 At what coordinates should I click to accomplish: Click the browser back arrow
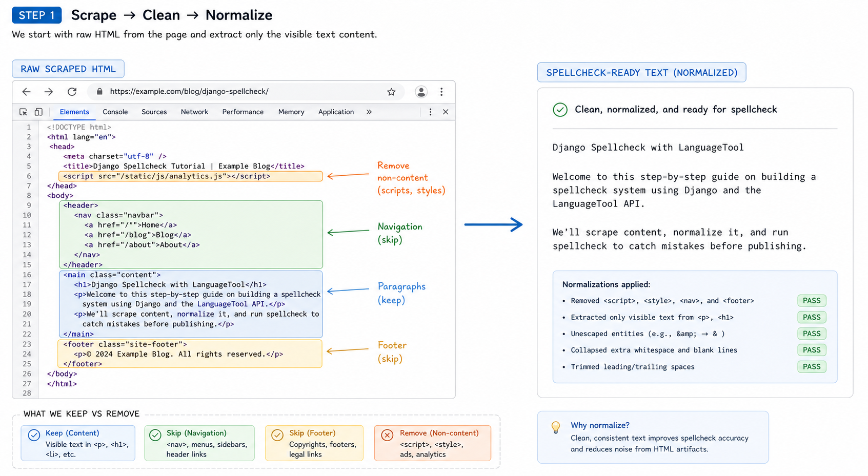click(26, 92)
